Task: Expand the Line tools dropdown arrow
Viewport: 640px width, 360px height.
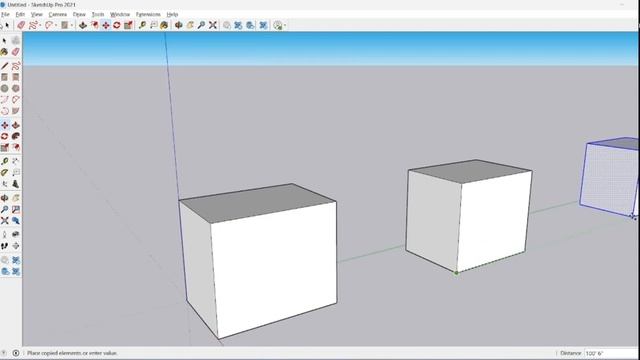Action: [40, 25]
